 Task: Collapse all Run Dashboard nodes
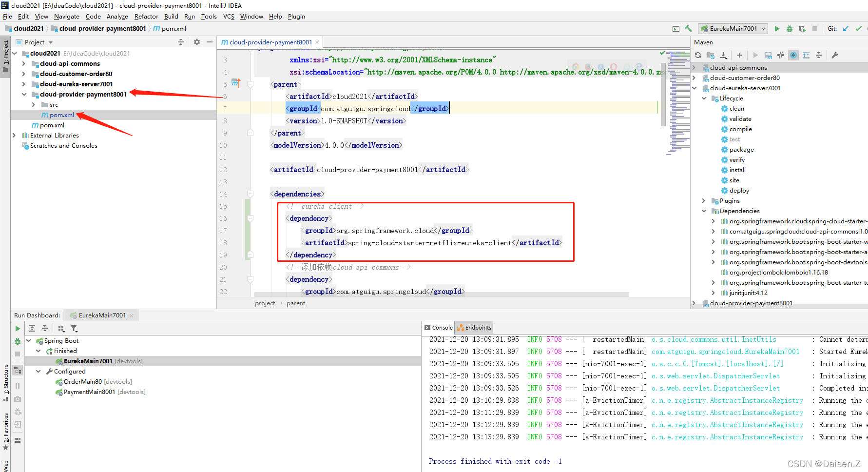coord(45,329)
